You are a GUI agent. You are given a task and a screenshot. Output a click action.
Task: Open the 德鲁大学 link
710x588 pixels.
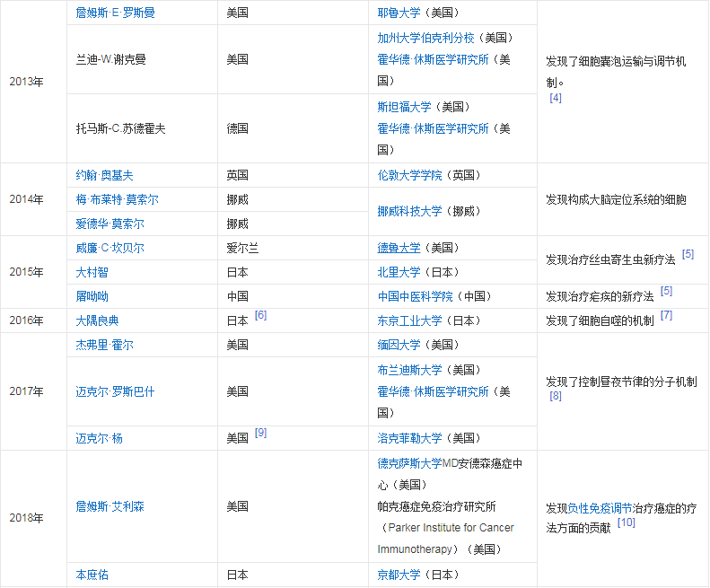(x=399, y=249)
